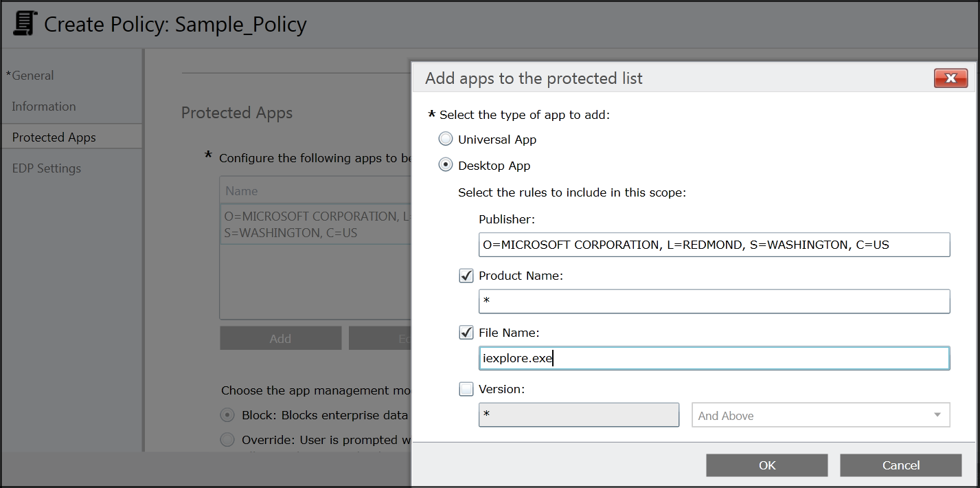The image size is (980, 488).
Task: Uncheck the File Name checkbox
Action: point(466,333)
